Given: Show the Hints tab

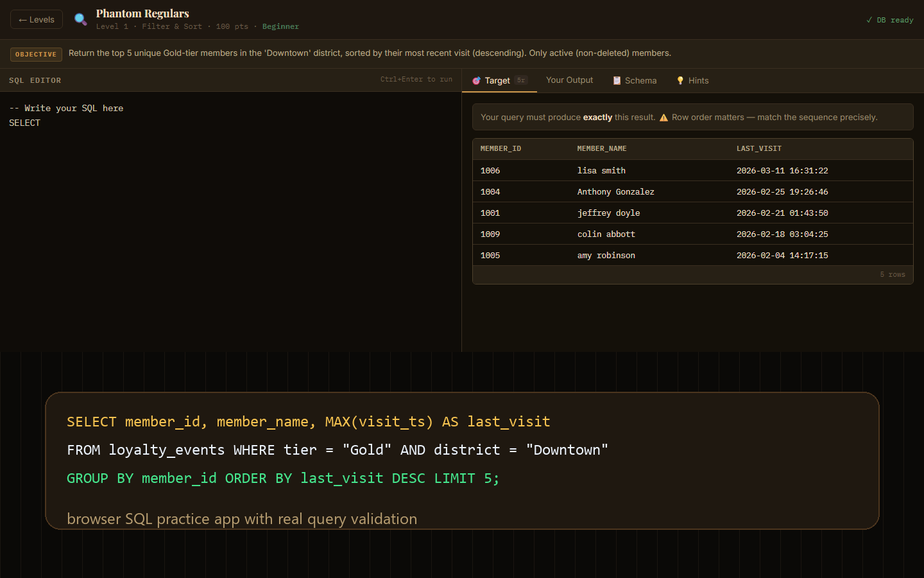Looking at the screenshot, I should click(x=692, y=80).
